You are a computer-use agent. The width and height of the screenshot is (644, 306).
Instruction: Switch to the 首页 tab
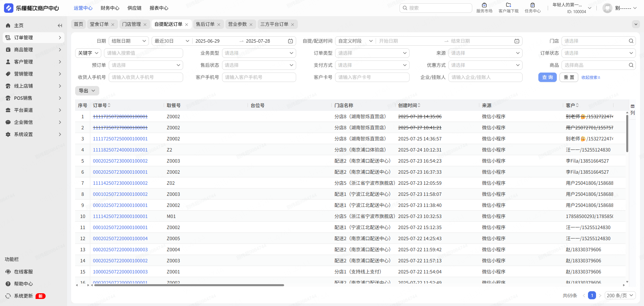click(78, 24)
